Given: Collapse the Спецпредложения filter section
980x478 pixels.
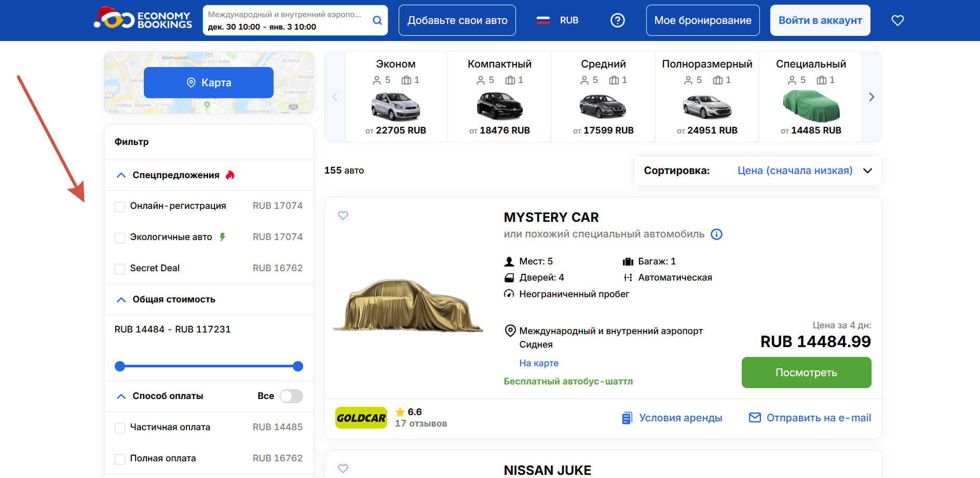Looking at the screenshot, I should tap(121, 175).
